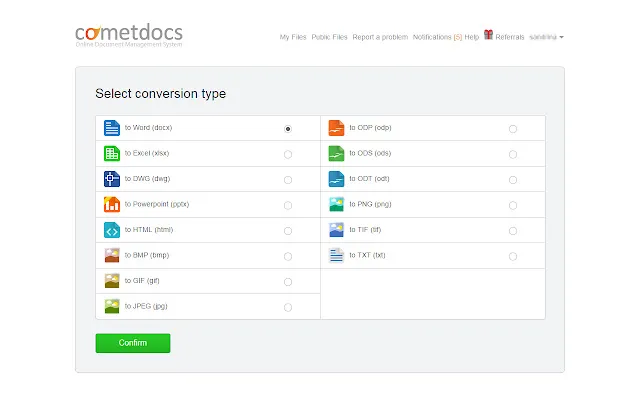Select the to GIF (gif) radio button
The width and height of the screenshot is (640, 400).
coord(288,282)
